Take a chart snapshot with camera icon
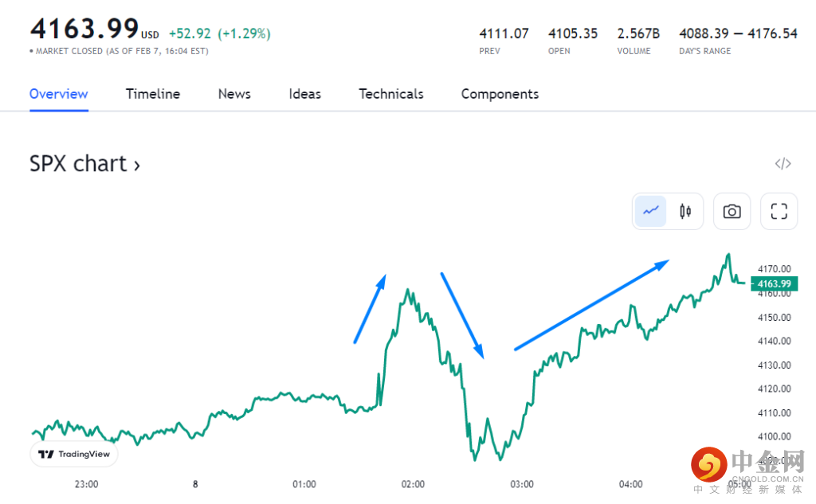 pyautogui.click(x=732, y=211)
